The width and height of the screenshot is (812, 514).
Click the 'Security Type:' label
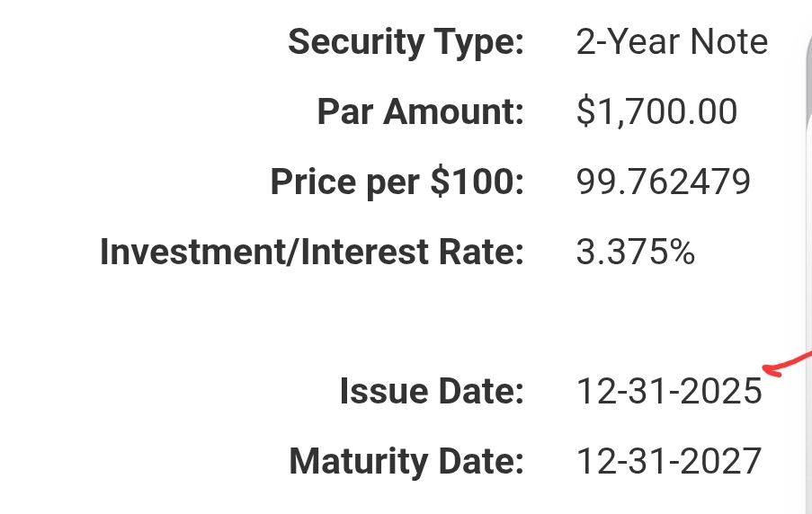click(x=406, y=42)
